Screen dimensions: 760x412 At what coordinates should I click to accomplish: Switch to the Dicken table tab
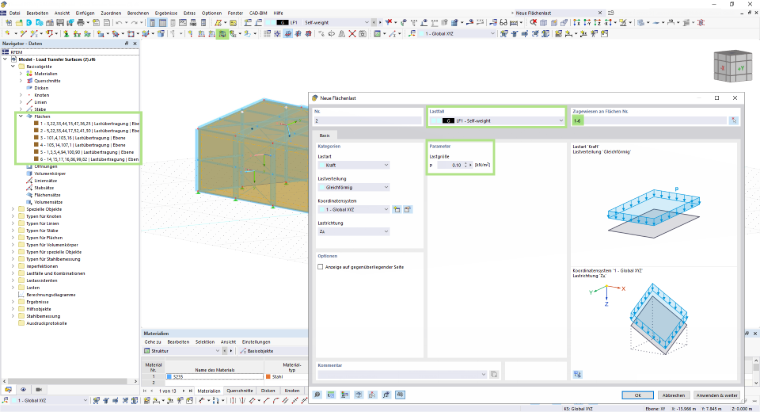(268, 391)
